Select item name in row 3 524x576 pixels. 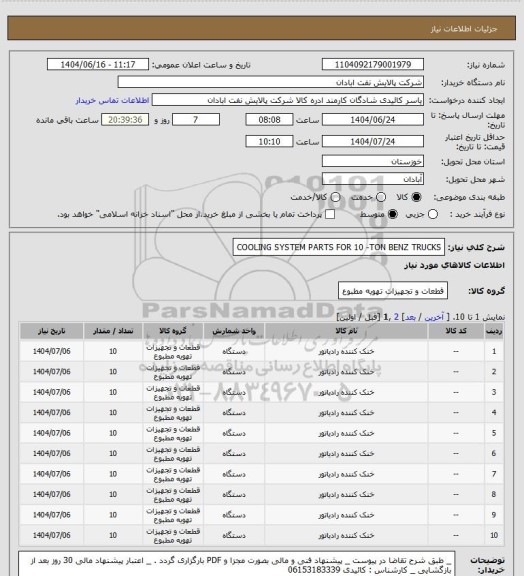click(x=346, y=392)
